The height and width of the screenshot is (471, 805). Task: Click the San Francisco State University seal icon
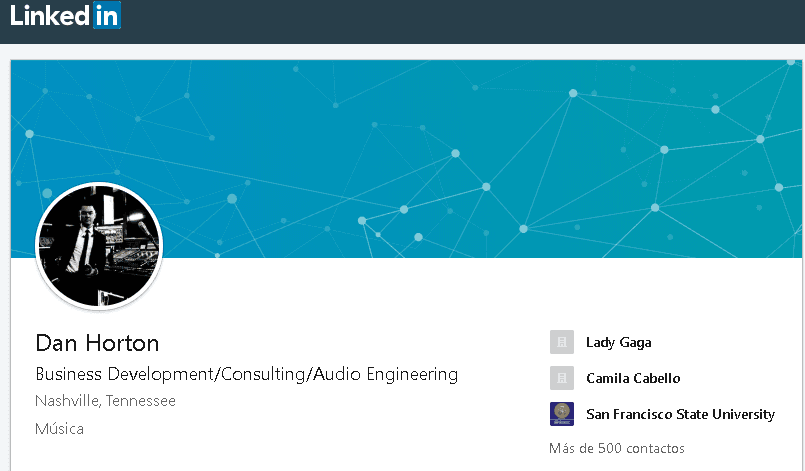coord(561,414)
